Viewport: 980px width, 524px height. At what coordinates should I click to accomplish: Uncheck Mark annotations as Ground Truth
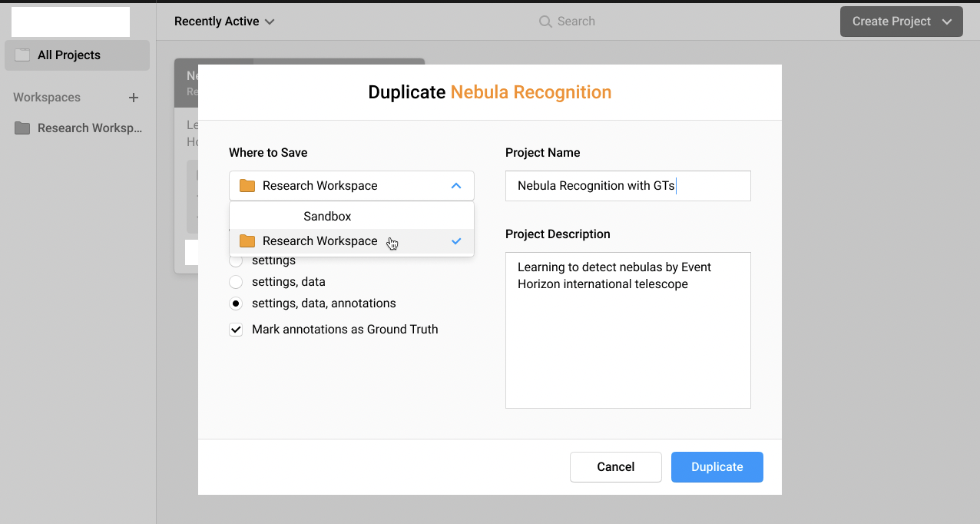237,330
